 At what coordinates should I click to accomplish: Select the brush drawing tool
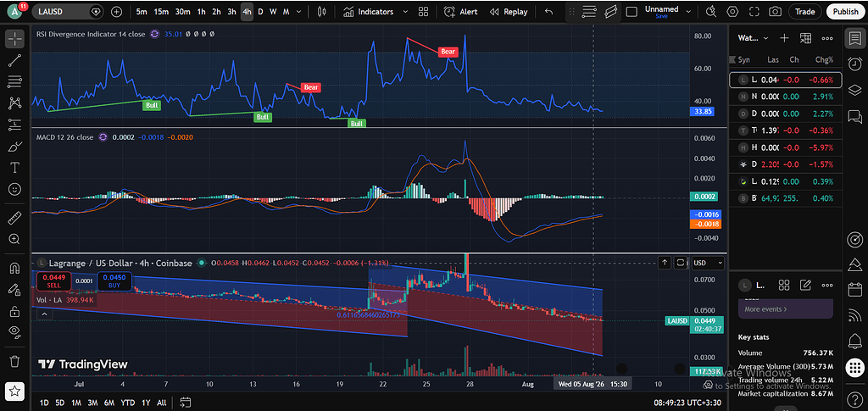click(15, 147)
